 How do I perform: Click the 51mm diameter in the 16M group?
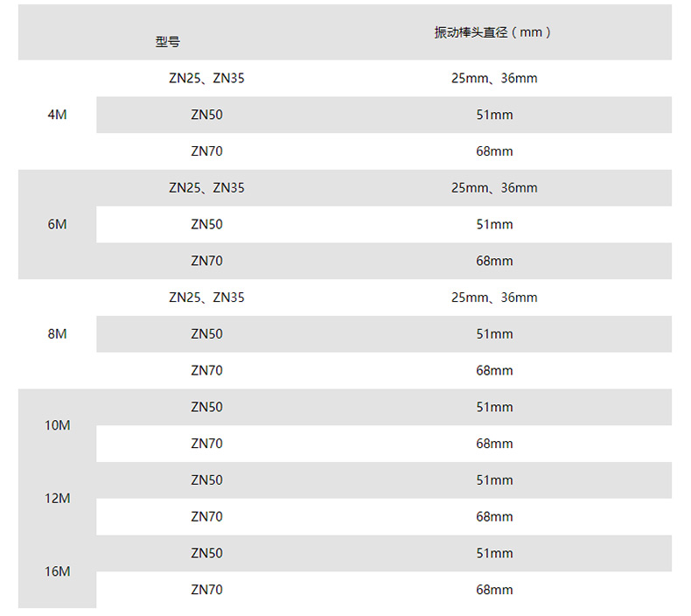494,553
